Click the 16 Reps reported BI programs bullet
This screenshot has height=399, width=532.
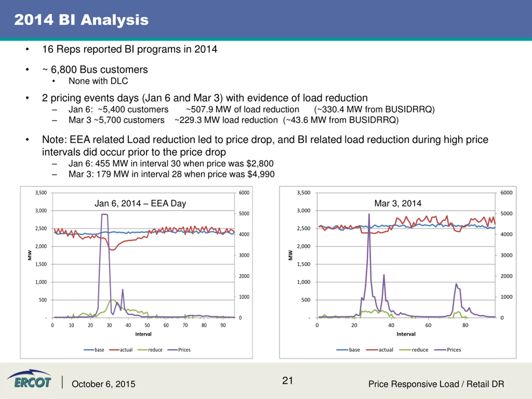pos(130,49)
